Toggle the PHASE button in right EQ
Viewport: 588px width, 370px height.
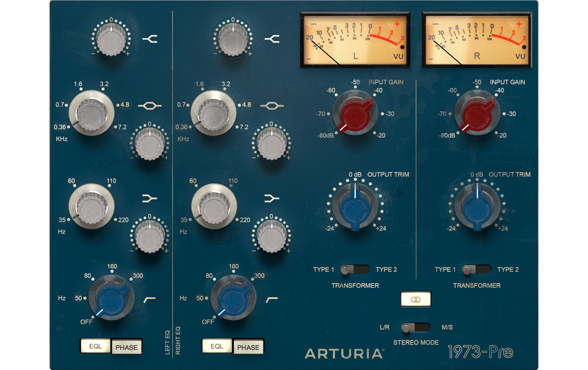pyautogui.click(x=248, y=347)
